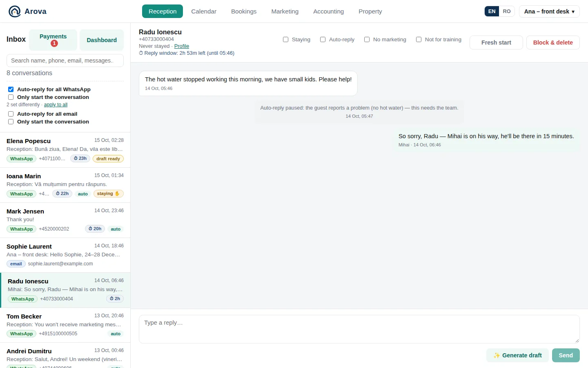The height and width of the screenshot is (368, 588).
Task: Click the draft ready badge on Elena Popescu
Action: coord(108,159)
